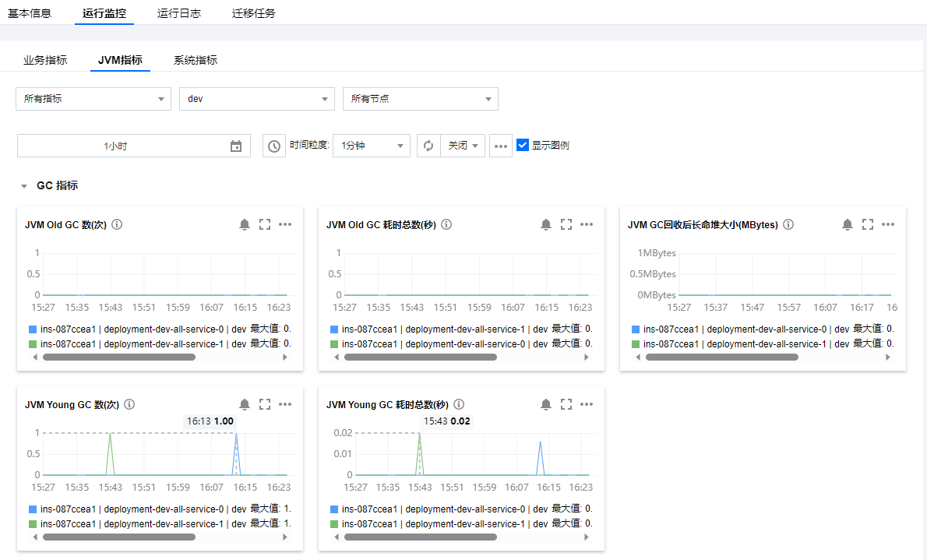Open more options on JVM GC回收后长命堆大小 chart
Screen dimensions: 927x560
888,224
